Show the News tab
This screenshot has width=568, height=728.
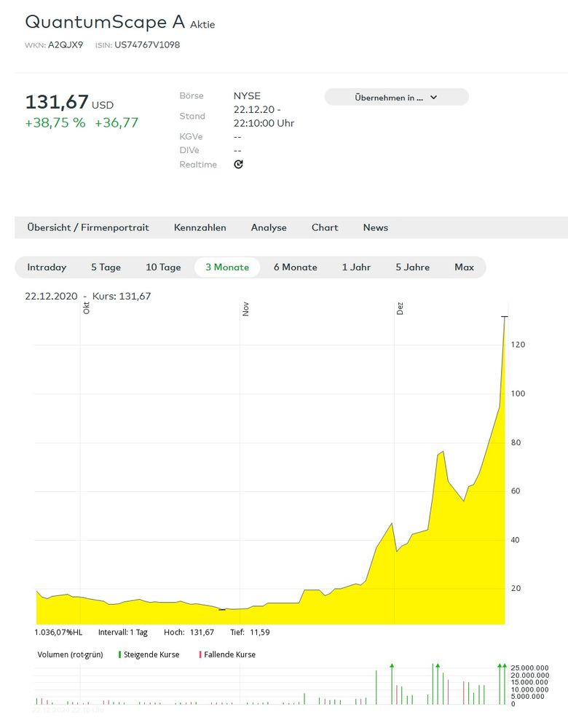[375, 227]
